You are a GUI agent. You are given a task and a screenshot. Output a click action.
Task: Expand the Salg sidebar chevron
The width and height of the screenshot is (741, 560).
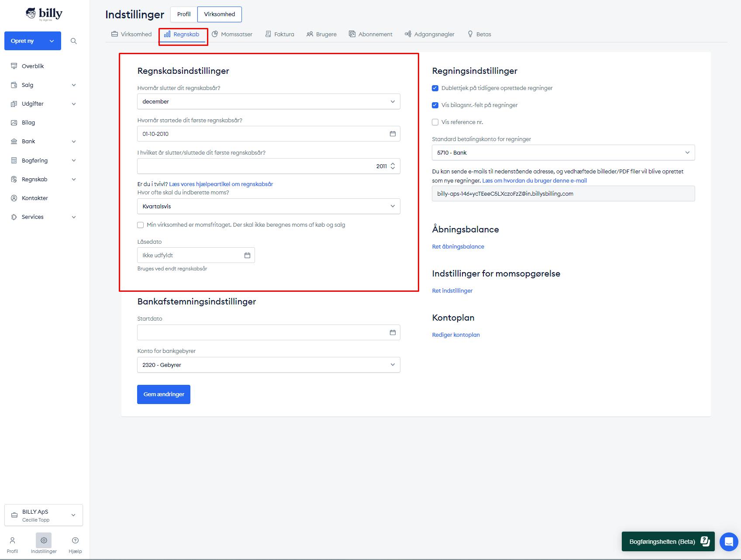[x=74, y=85]
